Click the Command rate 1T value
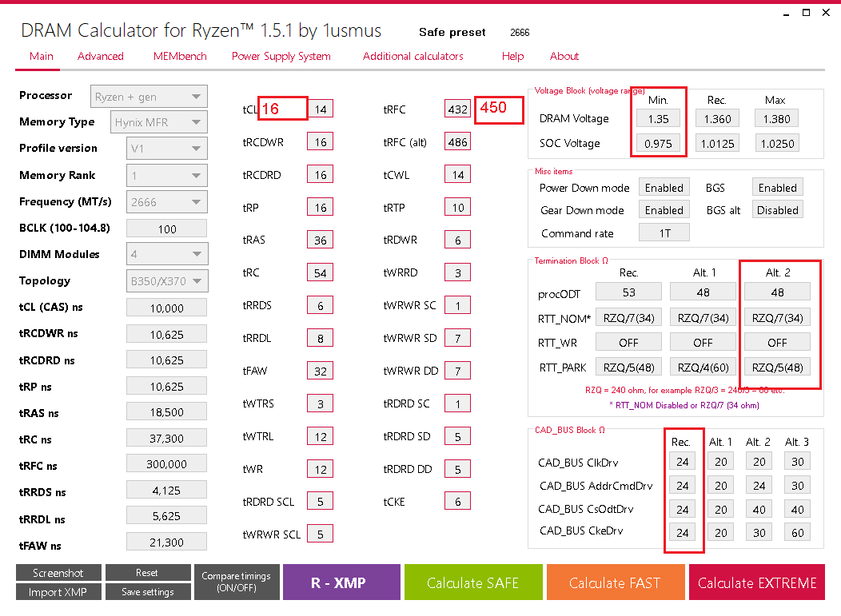This screenshot has width=841, height=616. tap(664, 232)
